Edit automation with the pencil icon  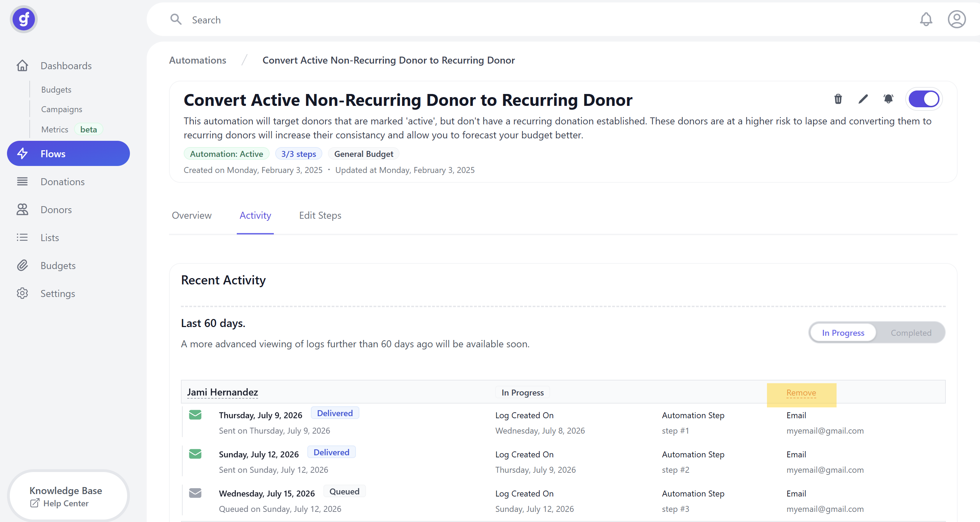863,99
